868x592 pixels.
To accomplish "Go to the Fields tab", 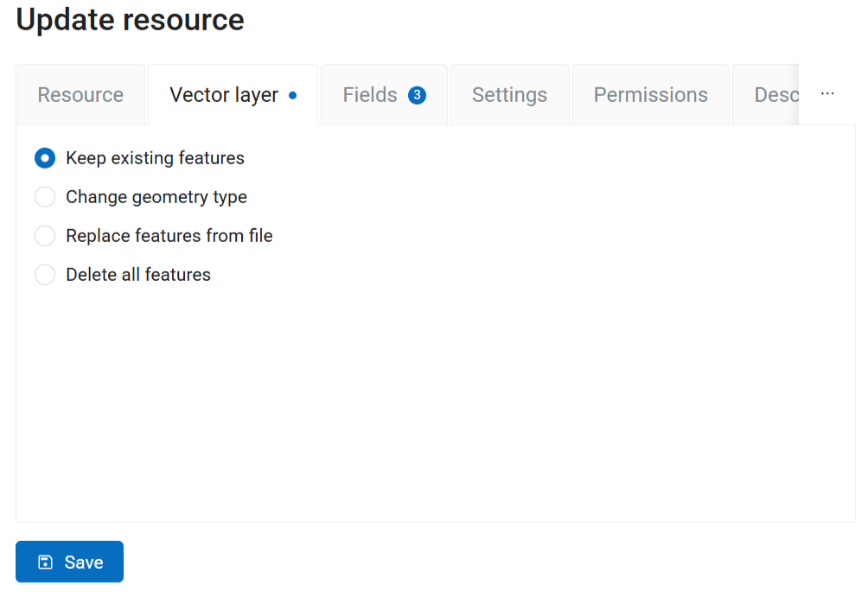I will 384,94.
